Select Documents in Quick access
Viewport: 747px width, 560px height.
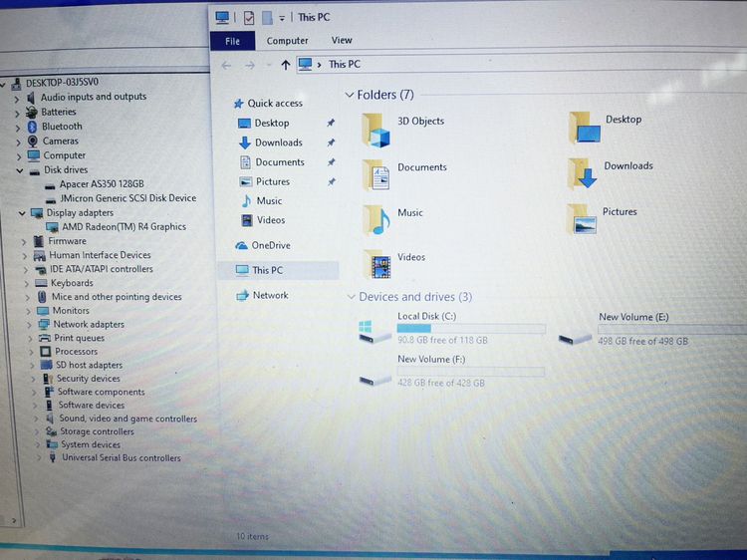pos(280,162)
